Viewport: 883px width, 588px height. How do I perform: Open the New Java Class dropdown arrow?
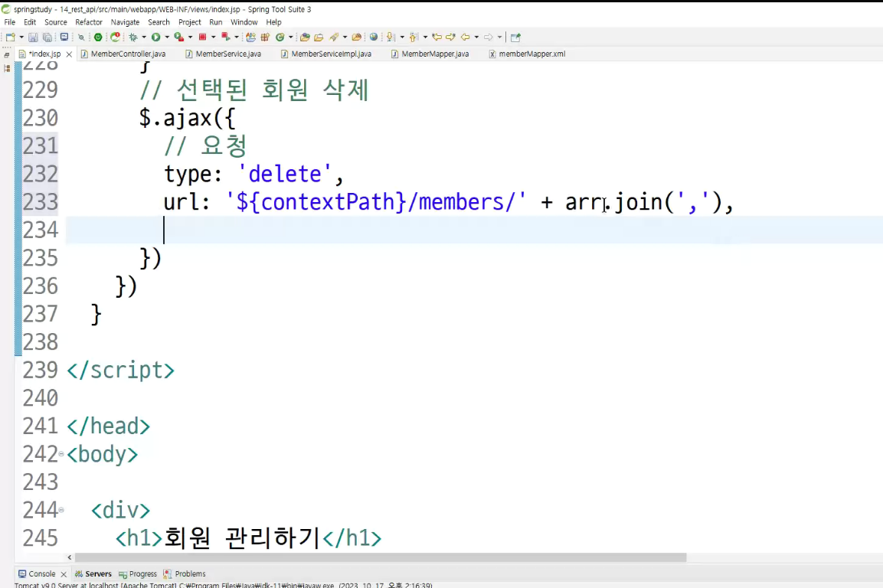tap(290, 38)
